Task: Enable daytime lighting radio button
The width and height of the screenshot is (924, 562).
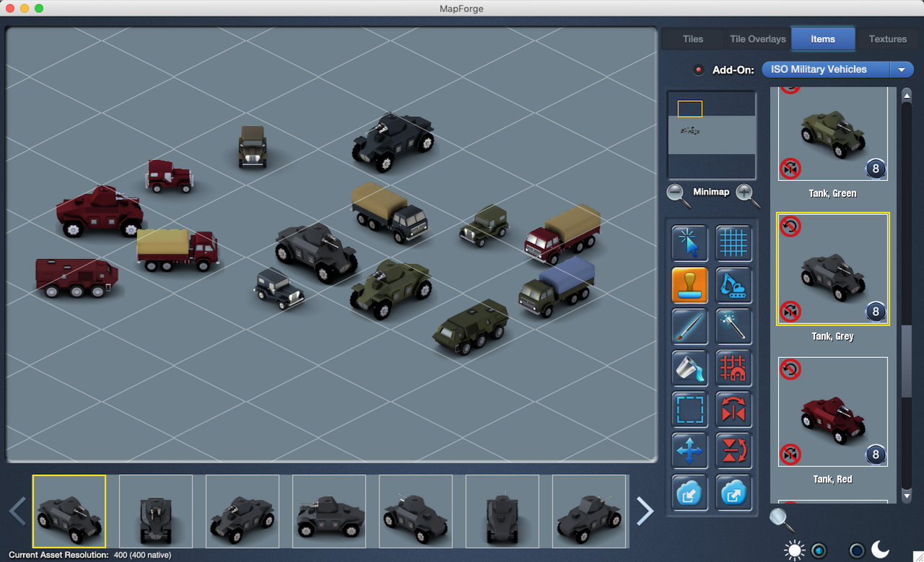Action: click(x=818, y=550)
